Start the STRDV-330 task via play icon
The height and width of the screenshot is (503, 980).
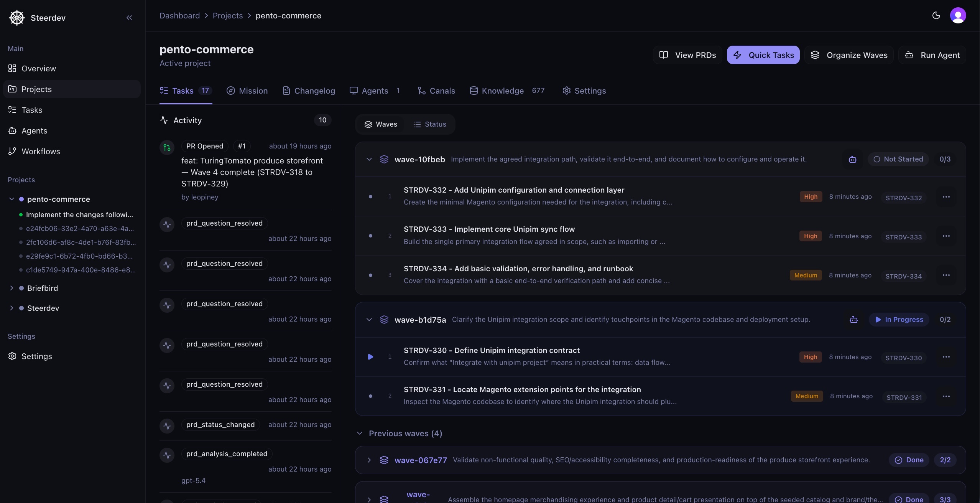[370, 357]
